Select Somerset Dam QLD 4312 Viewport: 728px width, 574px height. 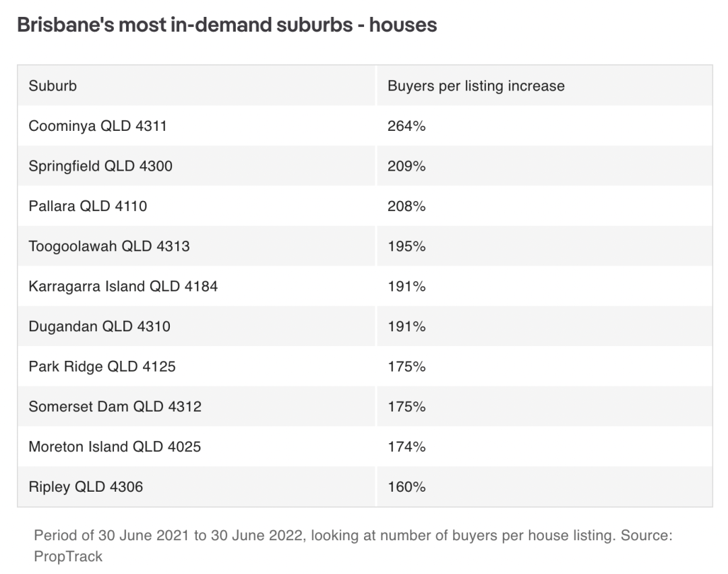click(x=115, y=406)
